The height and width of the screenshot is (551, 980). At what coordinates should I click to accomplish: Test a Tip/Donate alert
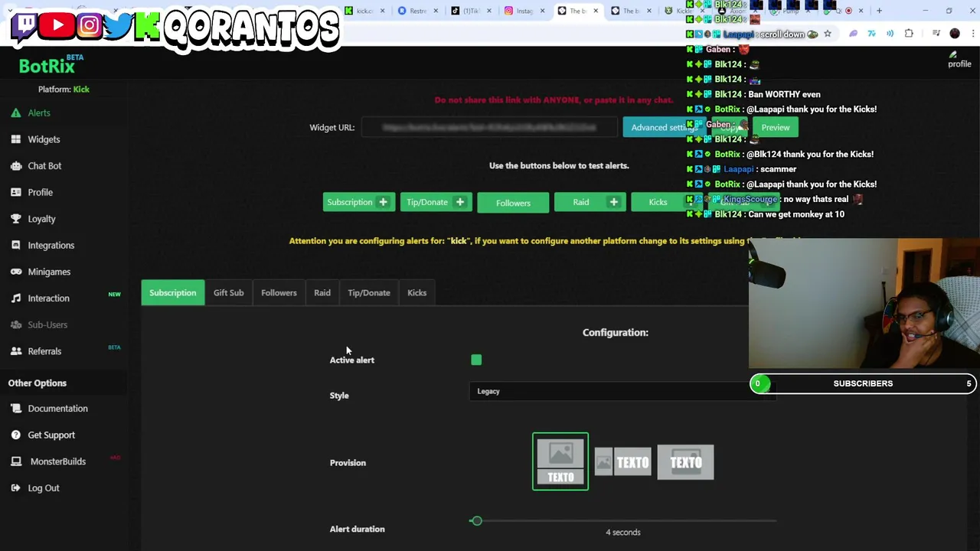point(427,202)
